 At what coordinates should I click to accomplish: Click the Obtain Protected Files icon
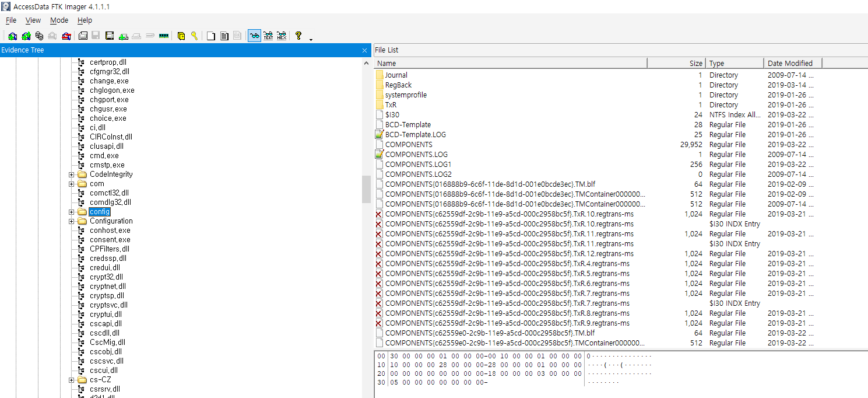[x=181, y=36]
